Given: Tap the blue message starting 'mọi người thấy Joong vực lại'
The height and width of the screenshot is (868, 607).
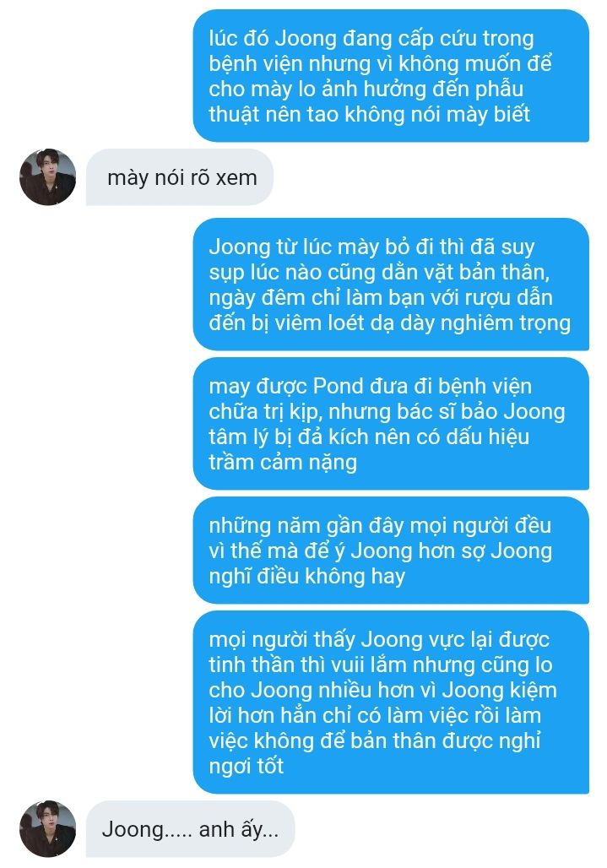Looking at the screenshot, I should [x=391, y=702].
